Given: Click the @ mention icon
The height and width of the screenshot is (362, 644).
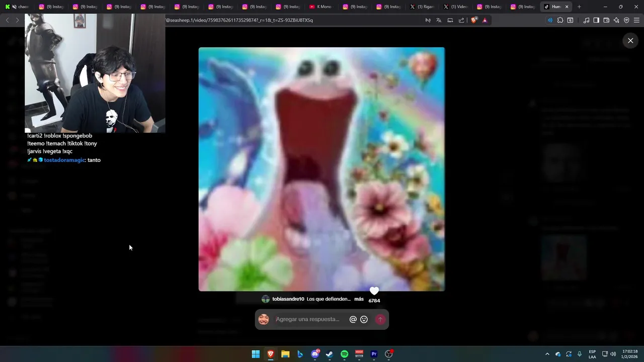Looking at the screenshot, I should (x=353, y=319).
